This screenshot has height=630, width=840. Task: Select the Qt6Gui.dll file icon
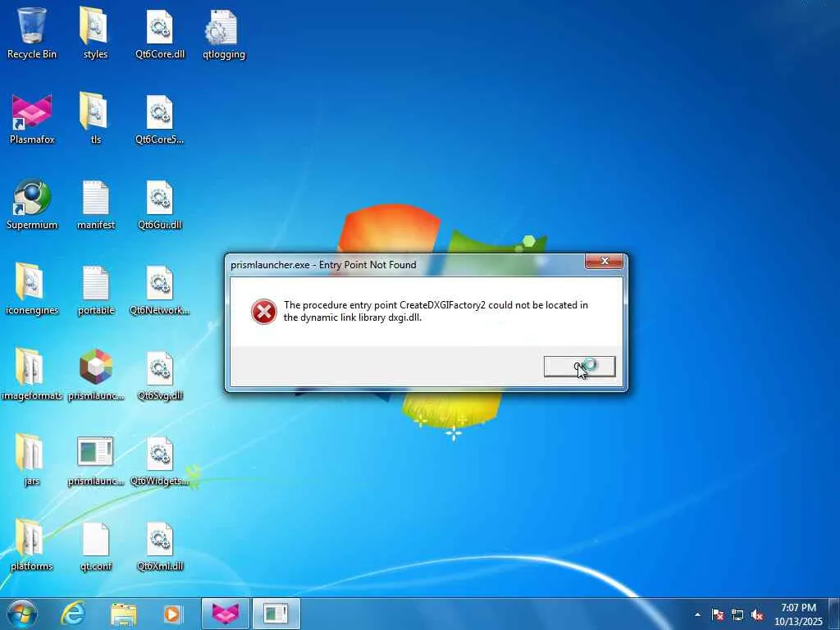[x=160, y=204]
